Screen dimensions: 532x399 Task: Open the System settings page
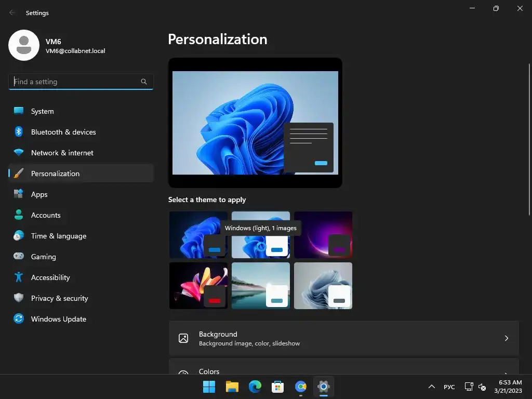point(81,111)
